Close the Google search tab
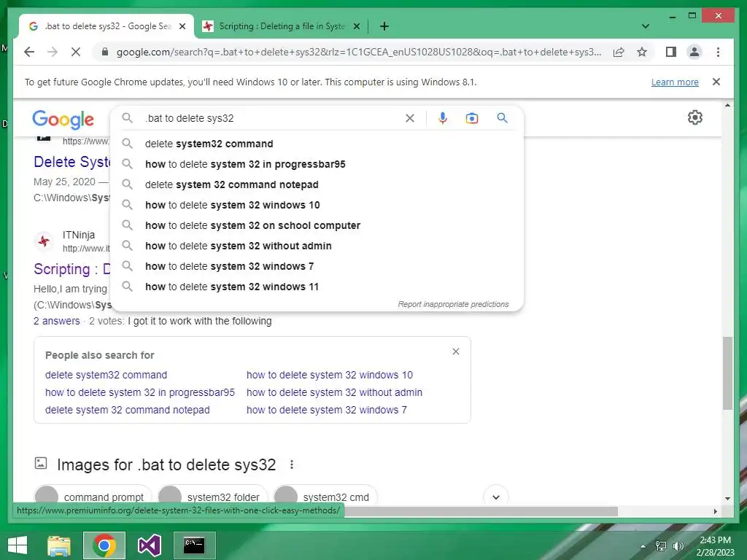Viewport: 747px width, 560px height. click(x=182, y=26)
